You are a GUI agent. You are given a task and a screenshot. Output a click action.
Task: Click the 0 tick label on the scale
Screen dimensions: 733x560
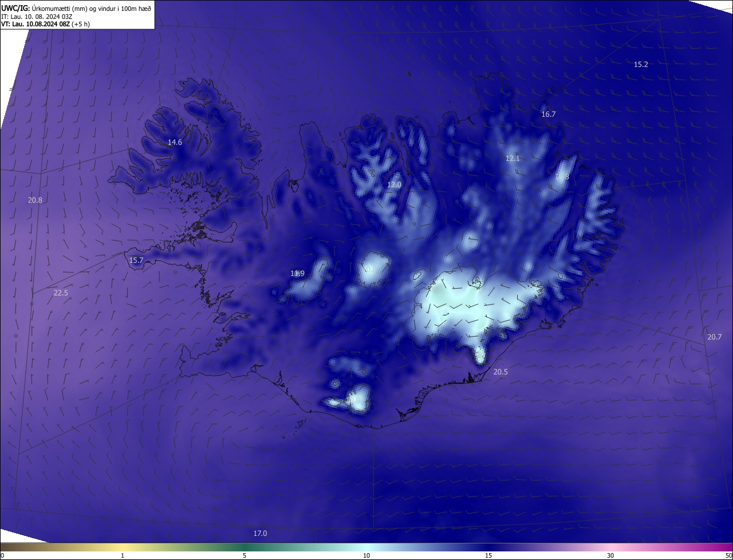click(2, 555)
